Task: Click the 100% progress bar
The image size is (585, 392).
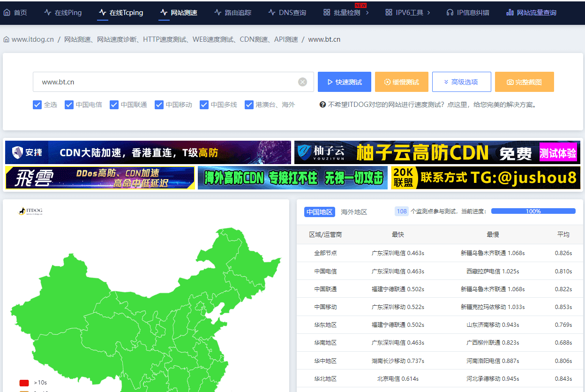Action: click(533, 211)
